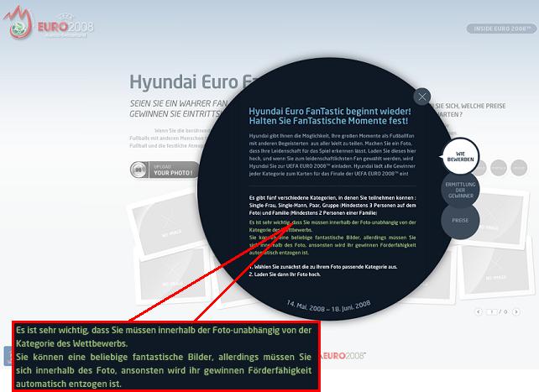Open the Inside Euro 2008 link
This screenshot has height=392, width=539.
click(500, 29)
